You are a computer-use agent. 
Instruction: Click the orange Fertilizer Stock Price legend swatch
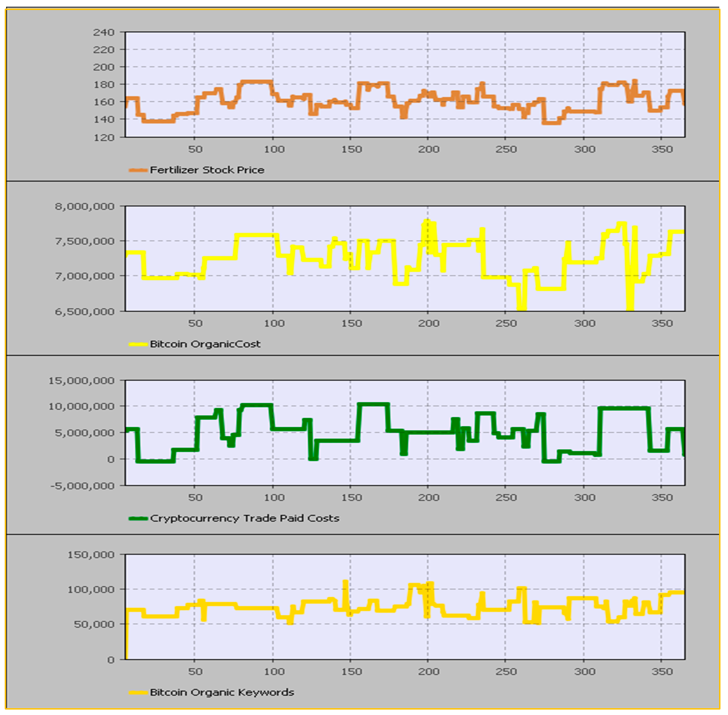point(138,170)
